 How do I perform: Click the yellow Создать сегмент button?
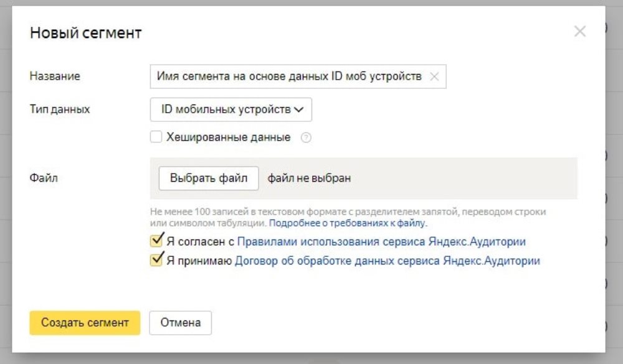(x=85, y=322)
